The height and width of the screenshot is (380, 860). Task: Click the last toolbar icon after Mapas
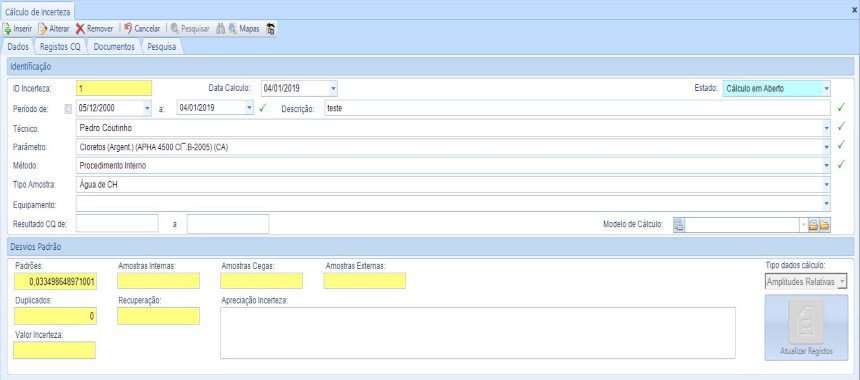(270, 29)
